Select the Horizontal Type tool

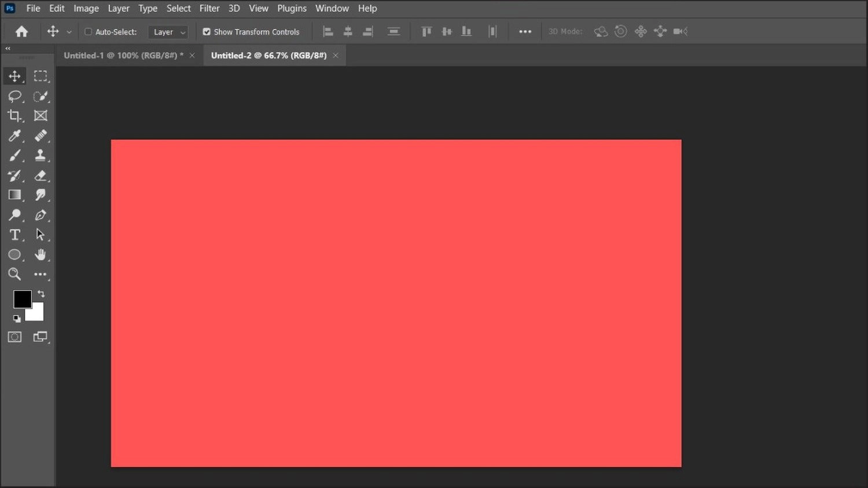click(x=14, y=234)
